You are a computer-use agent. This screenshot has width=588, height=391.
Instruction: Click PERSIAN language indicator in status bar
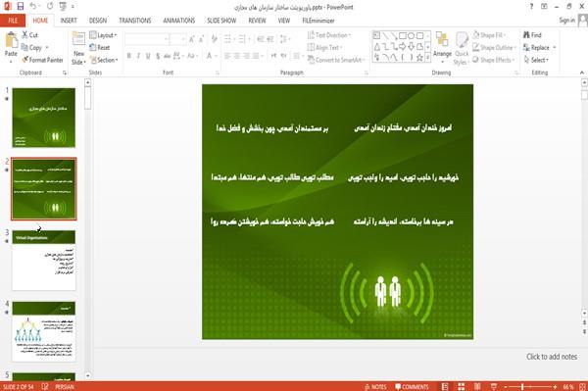click(x=65, y=387)
